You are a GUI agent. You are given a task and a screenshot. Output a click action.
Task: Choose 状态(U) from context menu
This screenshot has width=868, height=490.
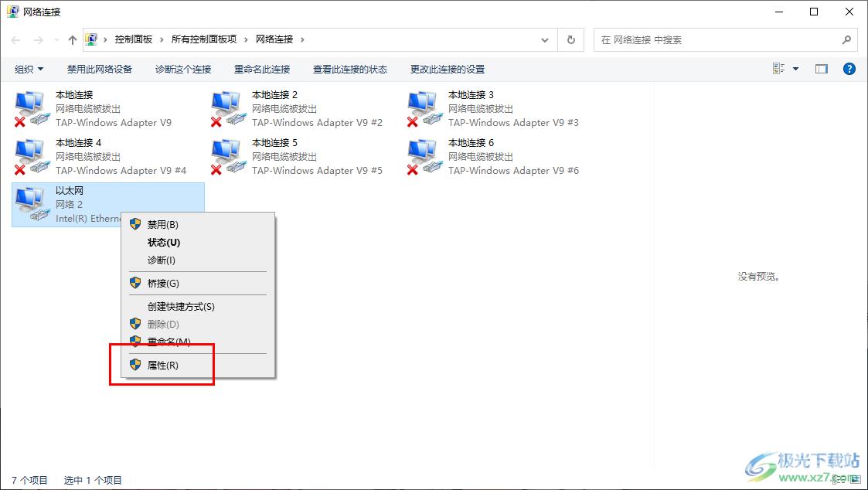point(198,242)
